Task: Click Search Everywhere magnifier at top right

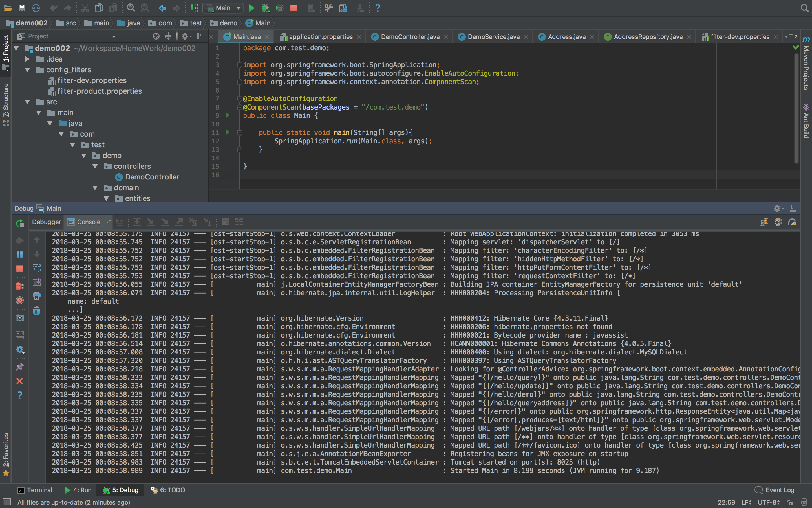Action: tap(805, 8)
